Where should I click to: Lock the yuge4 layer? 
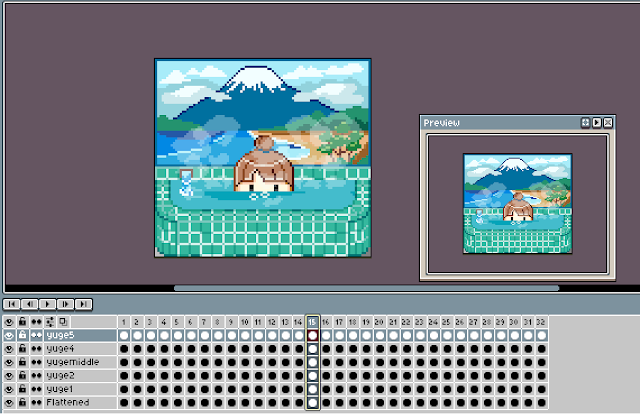(22, 349)
